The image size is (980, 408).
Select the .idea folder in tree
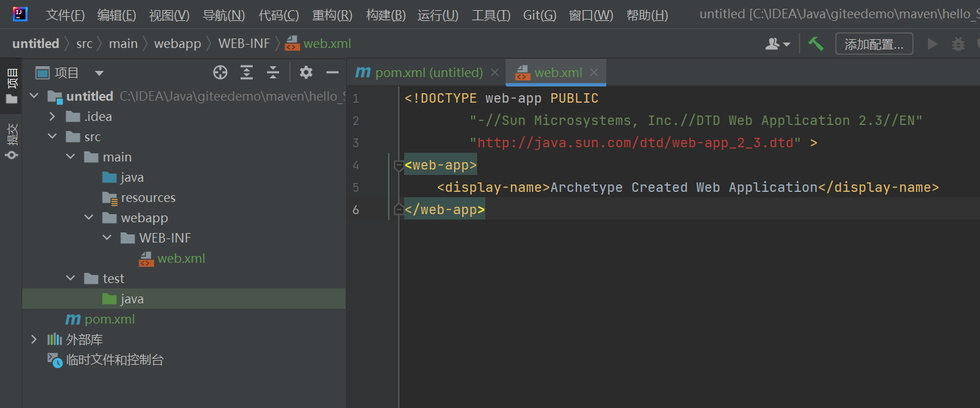point(89,117)
